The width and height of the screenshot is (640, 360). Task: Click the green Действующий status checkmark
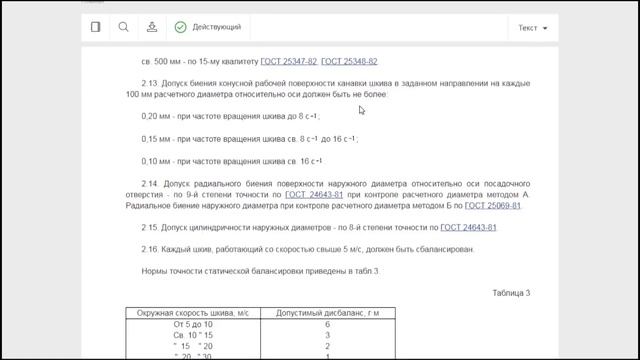tap(180, 27)
